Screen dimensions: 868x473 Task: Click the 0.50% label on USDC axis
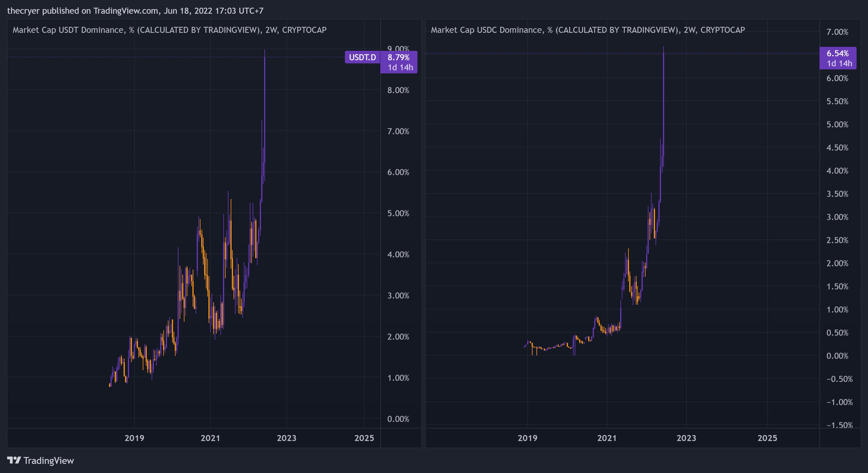click(837, 333)
